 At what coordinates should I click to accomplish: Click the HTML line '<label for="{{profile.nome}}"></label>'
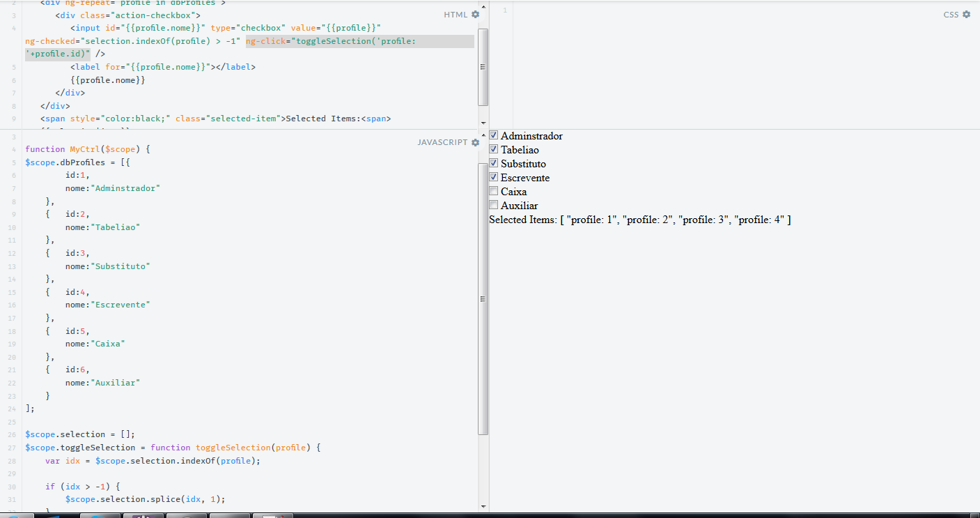pos(163,67)
